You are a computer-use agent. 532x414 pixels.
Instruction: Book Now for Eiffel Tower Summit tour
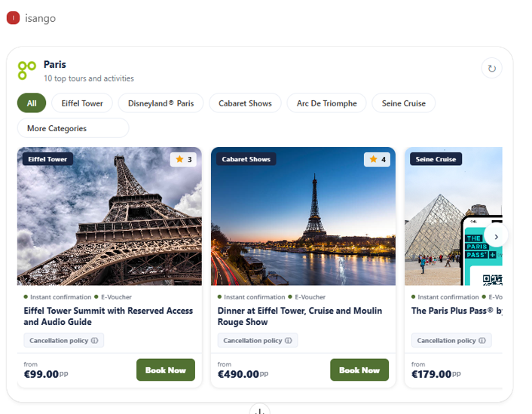(x=166, y=370)
